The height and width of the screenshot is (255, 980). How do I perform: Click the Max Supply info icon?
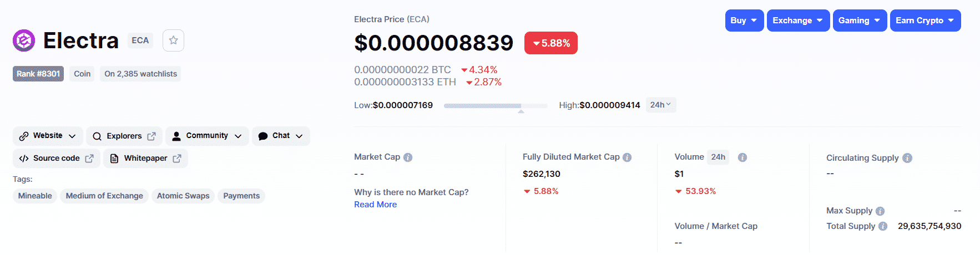(880, 211)
